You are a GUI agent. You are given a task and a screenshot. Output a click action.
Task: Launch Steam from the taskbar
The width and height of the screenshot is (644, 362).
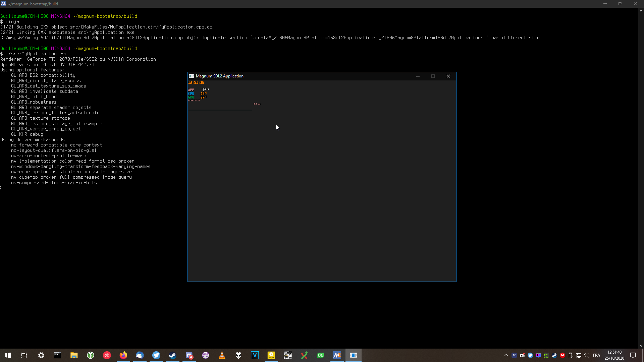click(173, 355)
